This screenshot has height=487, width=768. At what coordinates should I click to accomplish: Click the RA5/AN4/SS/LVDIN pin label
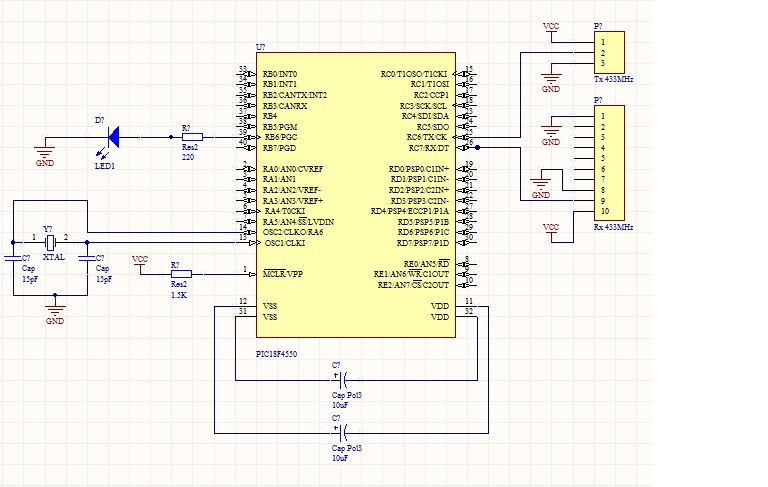coord(298,222)
